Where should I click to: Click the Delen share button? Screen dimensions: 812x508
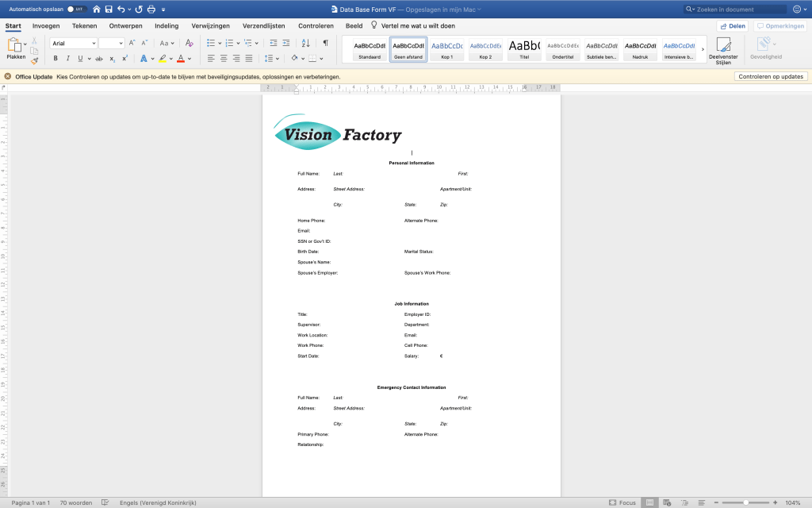(732, 26)
